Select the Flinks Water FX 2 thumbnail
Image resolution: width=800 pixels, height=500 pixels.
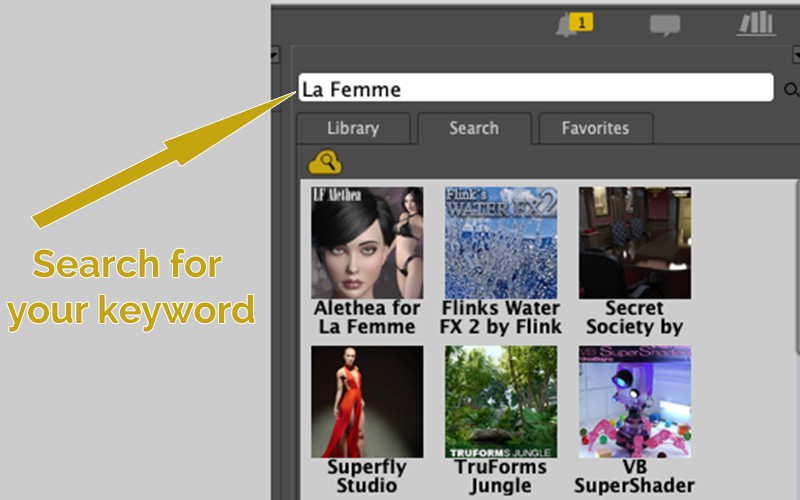click(x=501, y=243)
